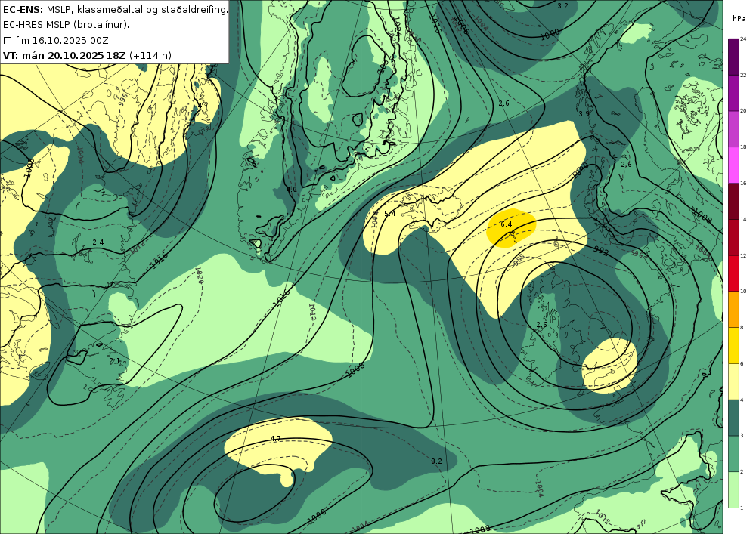Click the orchid 18–20 hPa legend band
756x534 pixels.
[x=733, y=129]
